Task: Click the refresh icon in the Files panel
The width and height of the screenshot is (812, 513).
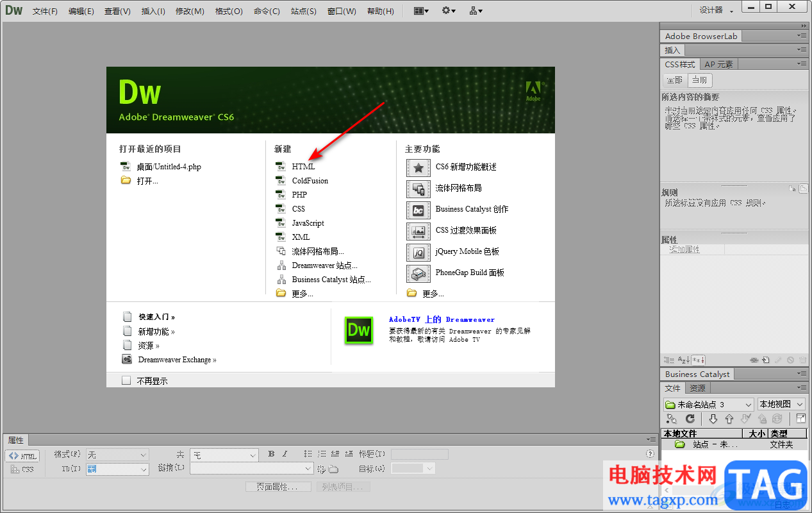Action: click(690, 419)
